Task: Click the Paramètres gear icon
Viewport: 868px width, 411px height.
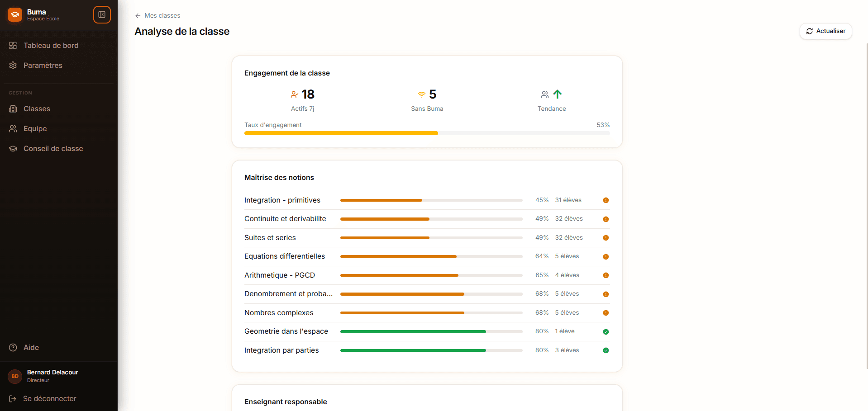Action: click(13, 66)
